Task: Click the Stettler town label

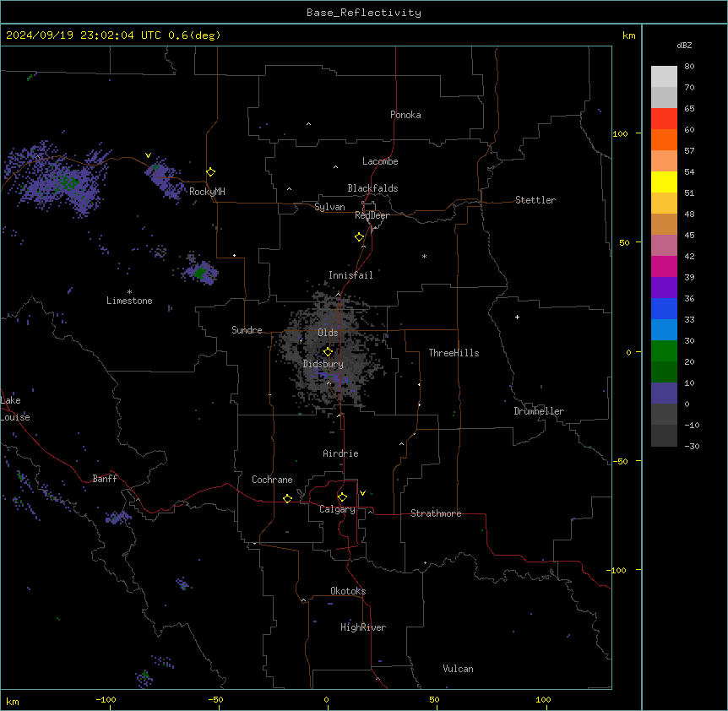Action: [x=535, y=200]
